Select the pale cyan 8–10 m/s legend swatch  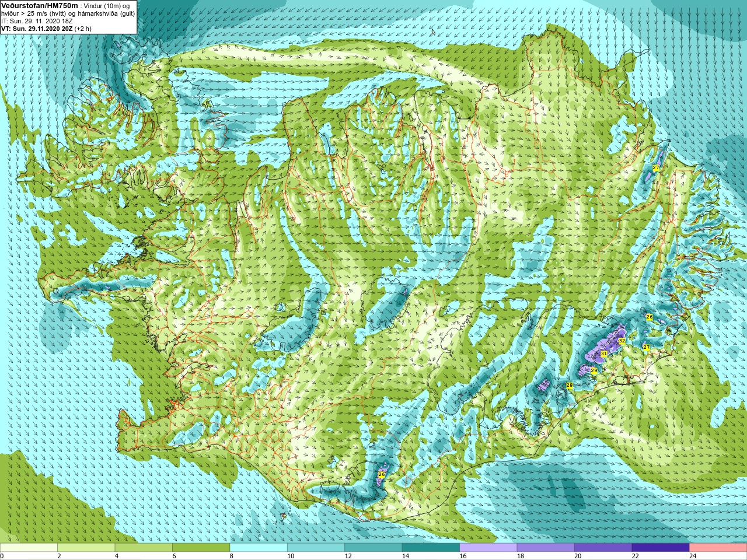click(259, 548)
